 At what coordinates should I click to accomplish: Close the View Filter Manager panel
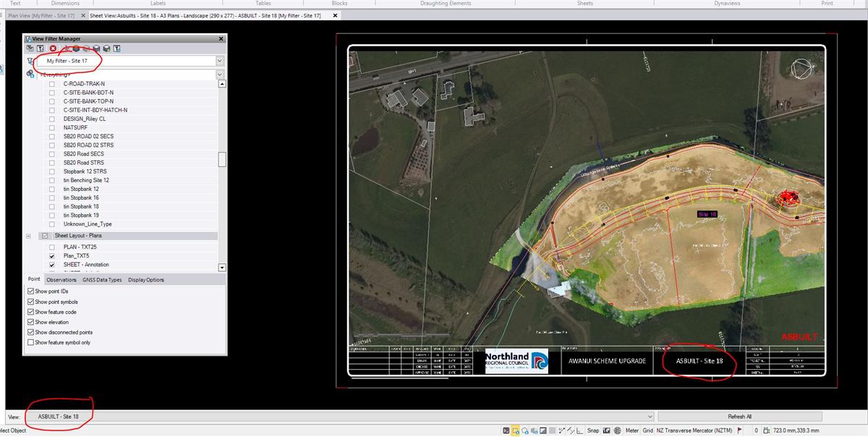pos(221,38)
